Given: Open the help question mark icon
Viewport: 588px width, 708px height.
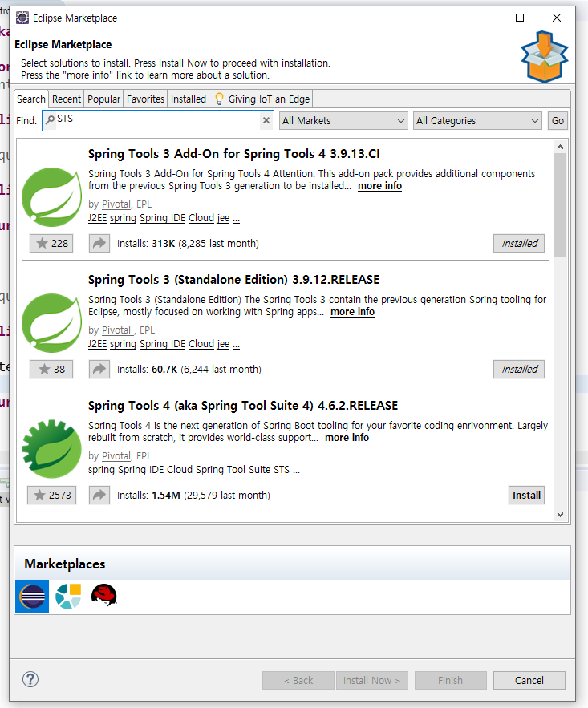Looking at the screenshot, I should point(30,679).
